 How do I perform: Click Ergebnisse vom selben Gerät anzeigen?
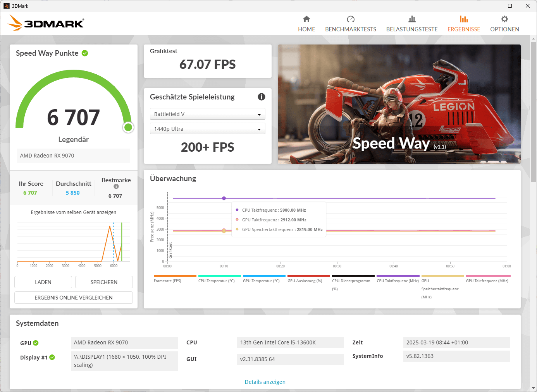(x=74, y=212)
